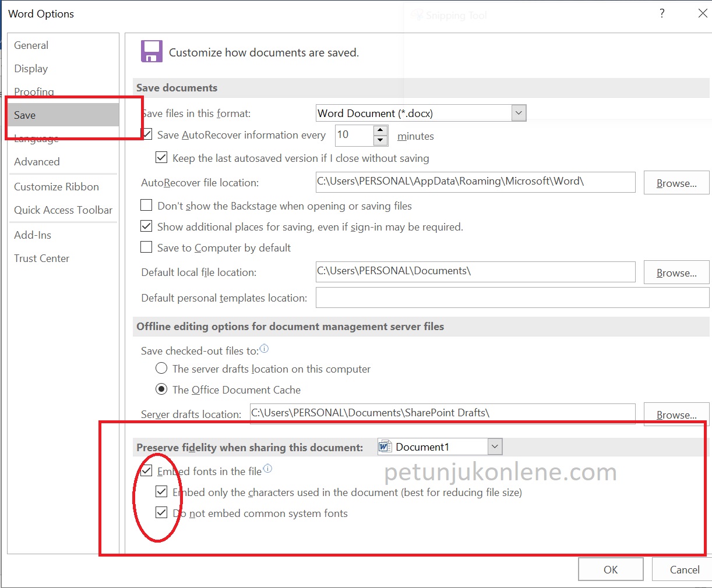Image resolution: width=712 pixels, height=588 pixels.
Task: Click the AutoRecover file location field
Action: pos(475,182)
